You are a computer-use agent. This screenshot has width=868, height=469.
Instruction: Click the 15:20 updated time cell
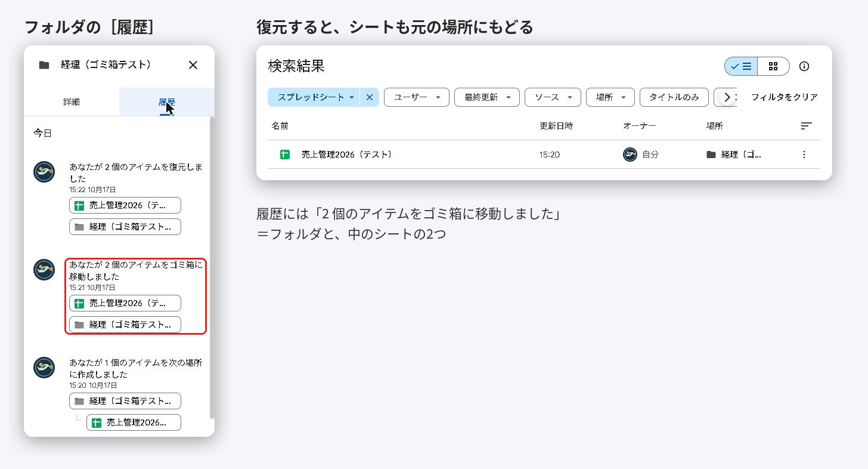(550, 155)
